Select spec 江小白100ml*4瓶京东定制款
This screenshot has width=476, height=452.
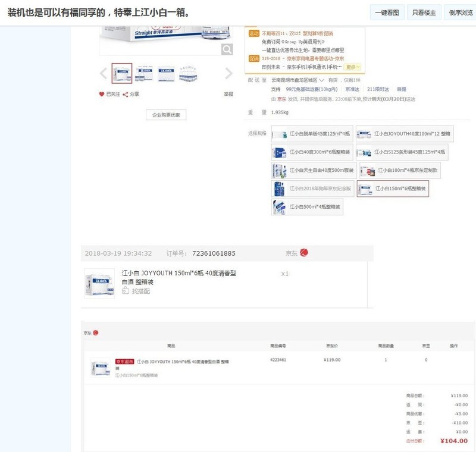point(400,170)
